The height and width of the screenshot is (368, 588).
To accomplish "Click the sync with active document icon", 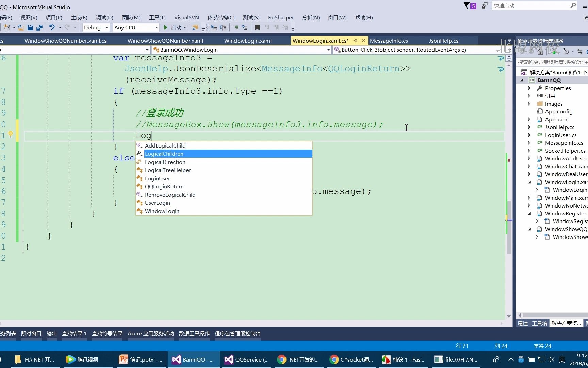I will coord(580,51).
